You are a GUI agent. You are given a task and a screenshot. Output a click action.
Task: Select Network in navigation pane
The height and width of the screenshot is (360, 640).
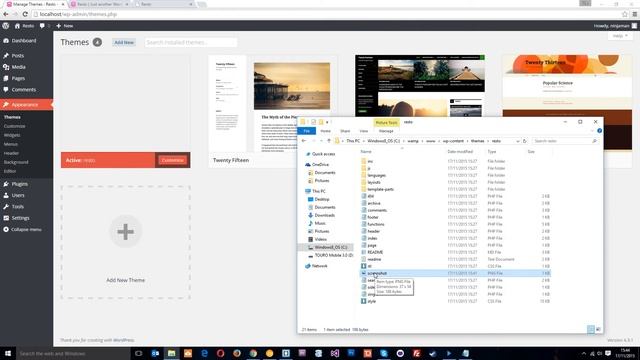tap(319, 266)
